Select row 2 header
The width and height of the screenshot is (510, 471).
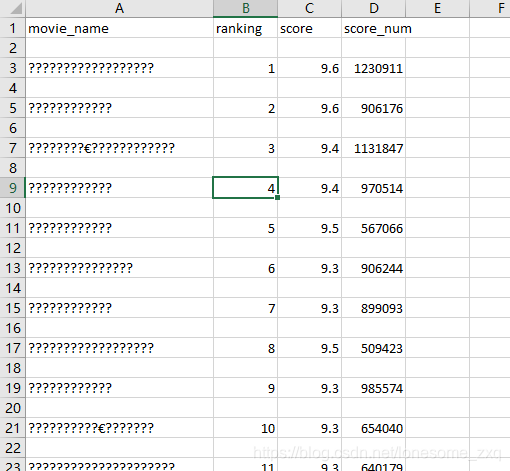[13, 48]
